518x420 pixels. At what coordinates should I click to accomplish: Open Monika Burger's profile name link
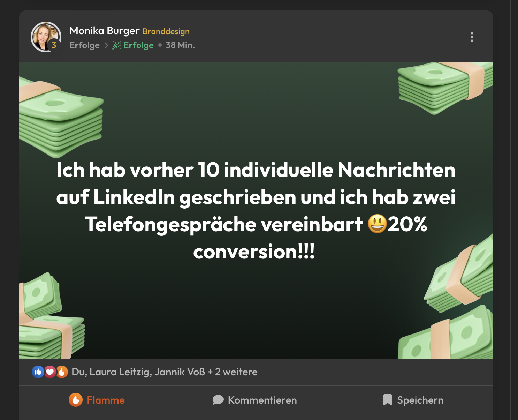(x=105, y=31)
